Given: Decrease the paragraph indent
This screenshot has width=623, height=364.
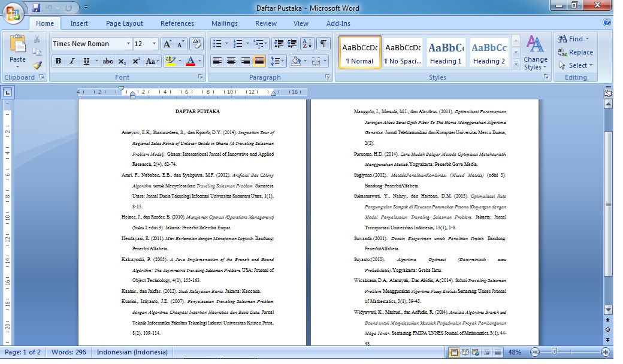Looking at the screenshot, I should [279, 44].
